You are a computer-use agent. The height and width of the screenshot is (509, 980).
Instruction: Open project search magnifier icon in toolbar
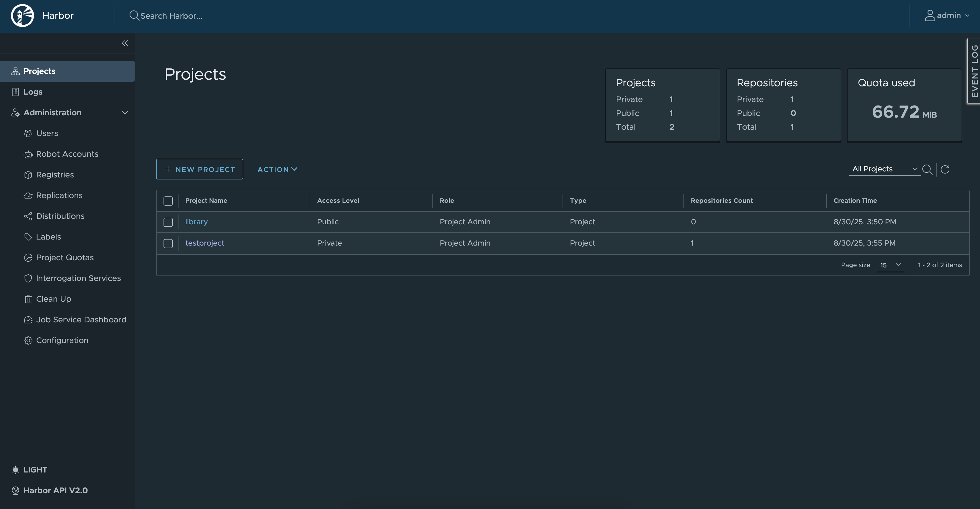pyautogui.click(x=927, y=169)
